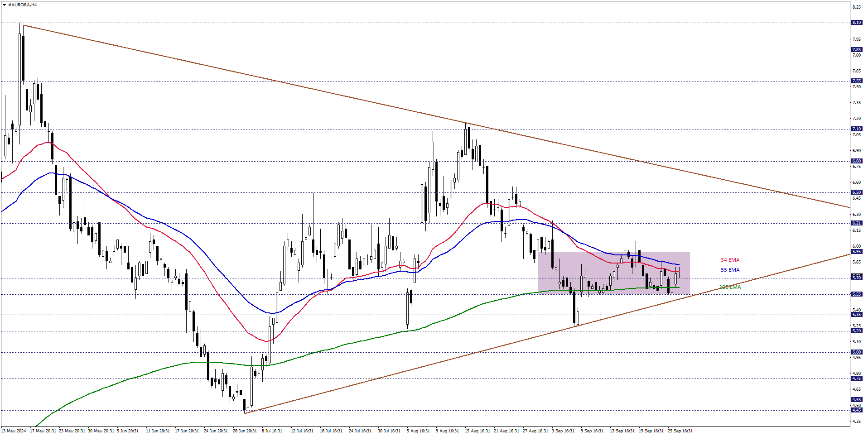Viewport: 868px width, 436px height.
Task: Click the 30 May 20:31 time axis label
Action: (x=101, y=431)
